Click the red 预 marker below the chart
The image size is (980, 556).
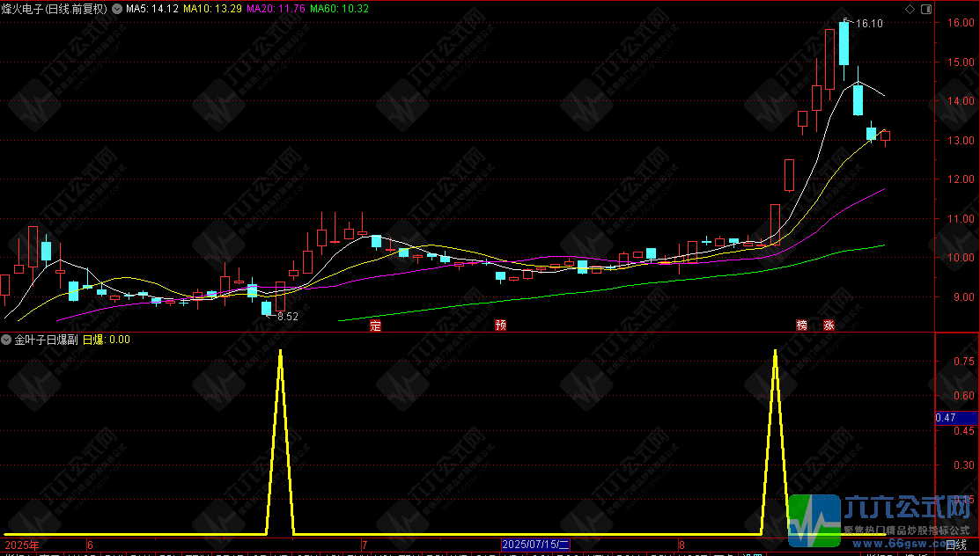point(500,326)
